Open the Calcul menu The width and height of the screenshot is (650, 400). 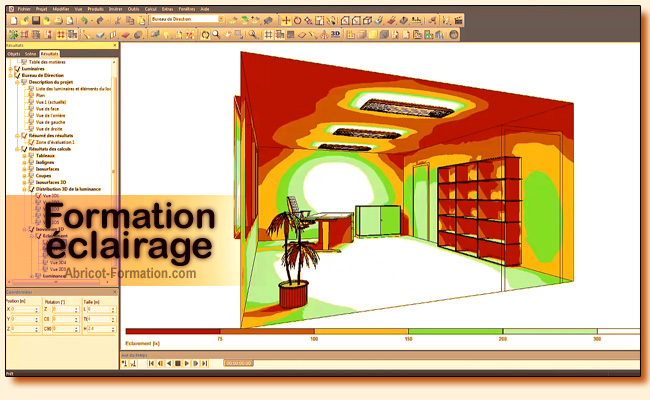coord(150,9)
